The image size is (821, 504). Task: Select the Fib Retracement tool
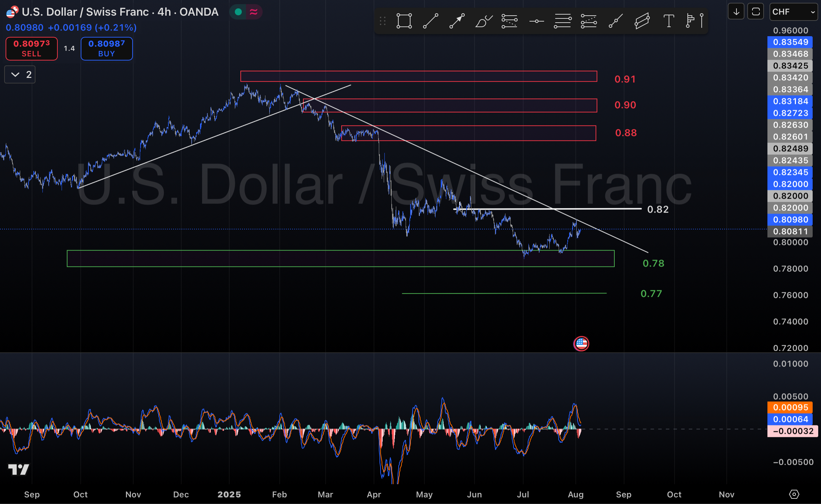(510, 21)
